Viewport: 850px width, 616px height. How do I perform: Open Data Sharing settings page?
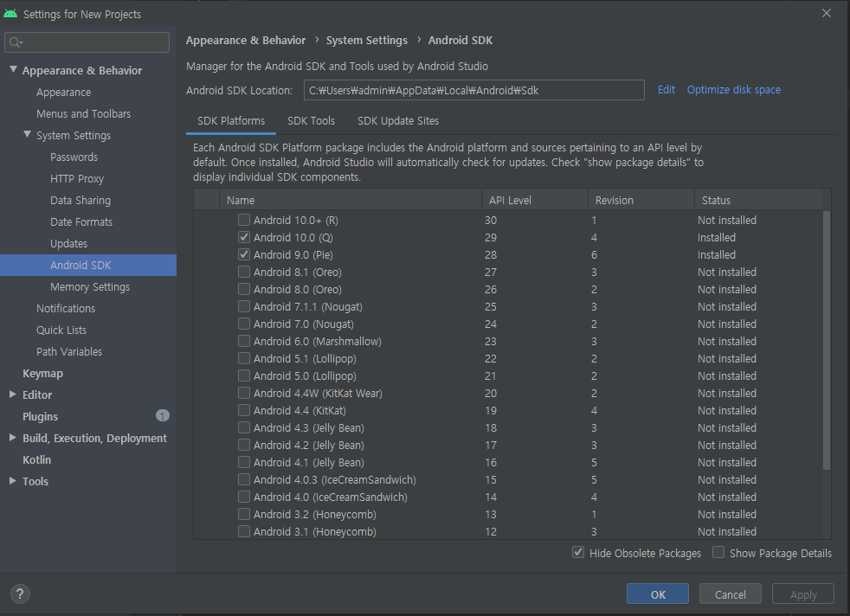[x=80, y=201]
